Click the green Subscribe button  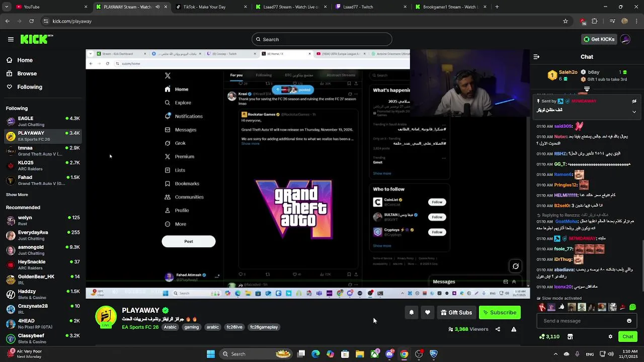pos(500,313)
